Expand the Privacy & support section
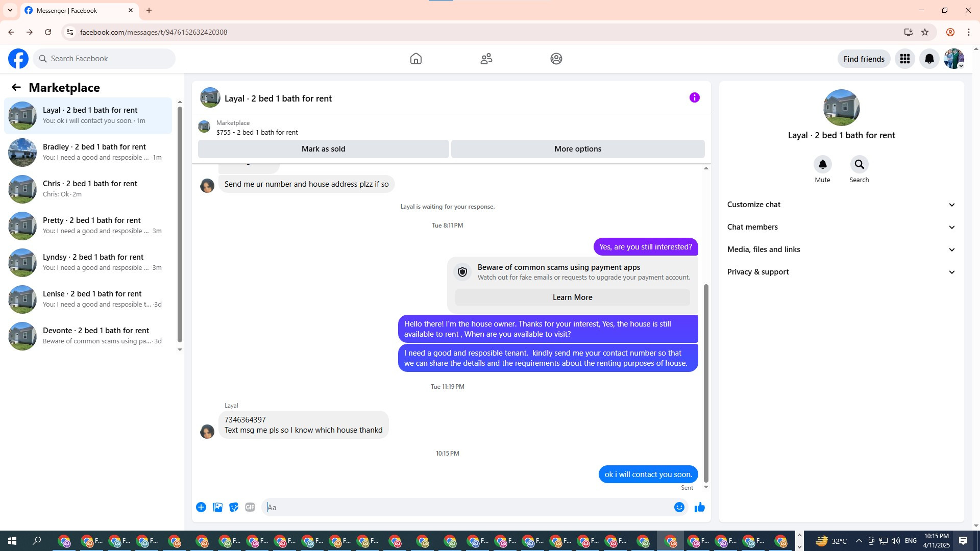Screen dimensions: 980x551 click(x=842, y=272)
